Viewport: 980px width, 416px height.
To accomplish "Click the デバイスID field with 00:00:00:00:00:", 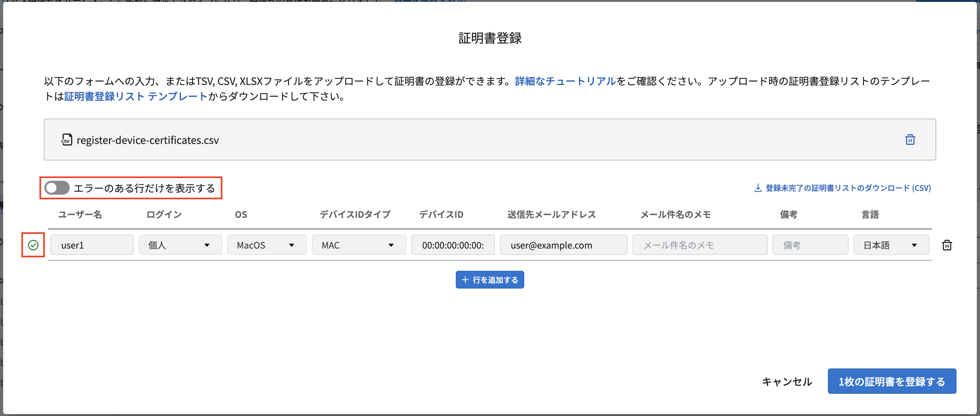I will [x=453, y=245].
